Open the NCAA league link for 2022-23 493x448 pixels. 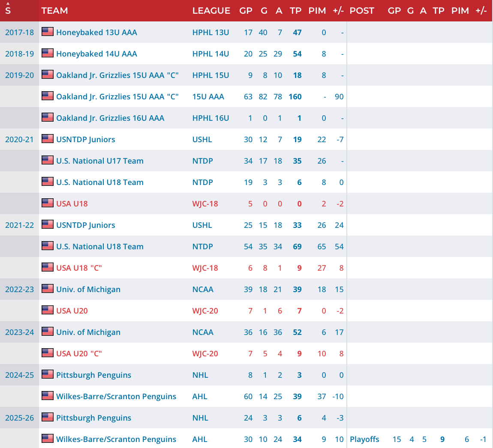tap(203, 290)
